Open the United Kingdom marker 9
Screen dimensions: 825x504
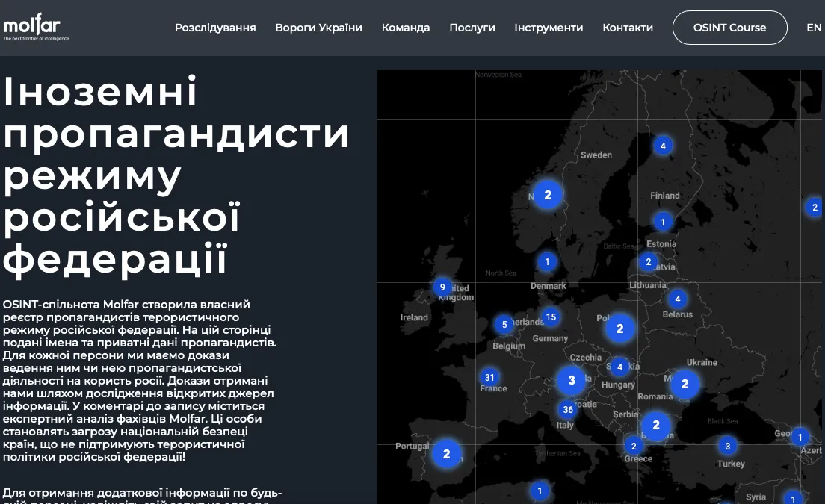tap(442, 287)
